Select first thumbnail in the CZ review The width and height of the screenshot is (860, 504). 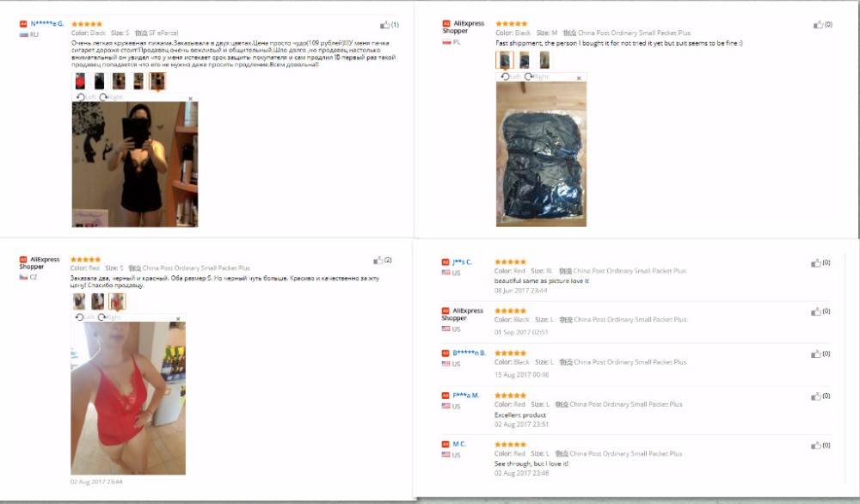(x=79, y=301)
